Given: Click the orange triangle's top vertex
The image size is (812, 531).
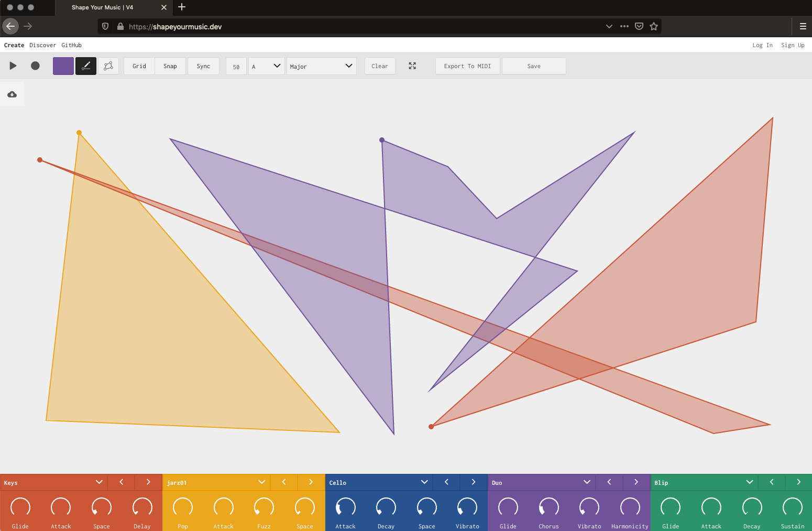Looking at the screenshot, I should (x=79, y=133).
